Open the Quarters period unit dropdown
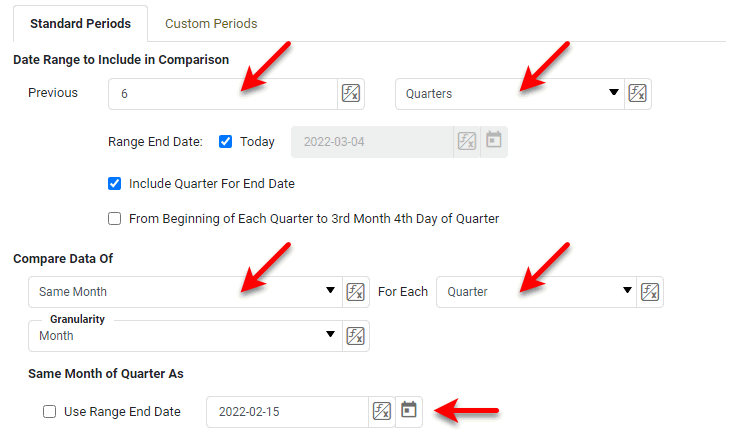Screen dimensions: 744x443 (510, 94)
